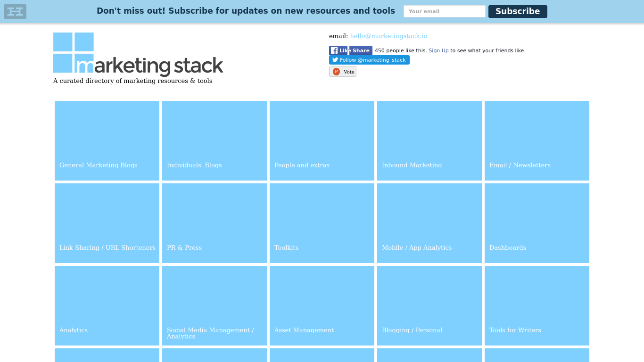
Task: Click the Product Hunt P icon next to Vote
Action: point(336,71)
